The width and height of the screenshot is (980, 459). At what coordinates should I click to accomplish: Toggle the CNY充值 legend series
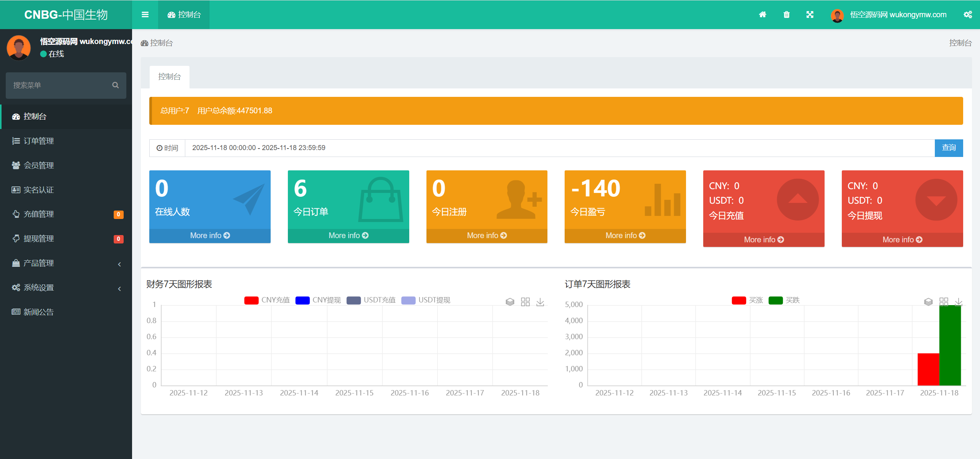click(251, 300)
